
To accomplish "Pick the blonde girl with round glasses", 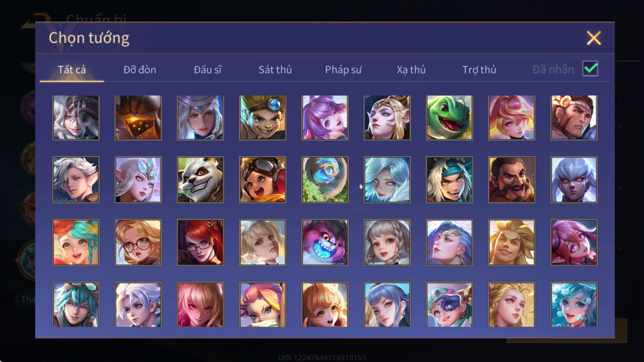I will [x=138, y=243].
